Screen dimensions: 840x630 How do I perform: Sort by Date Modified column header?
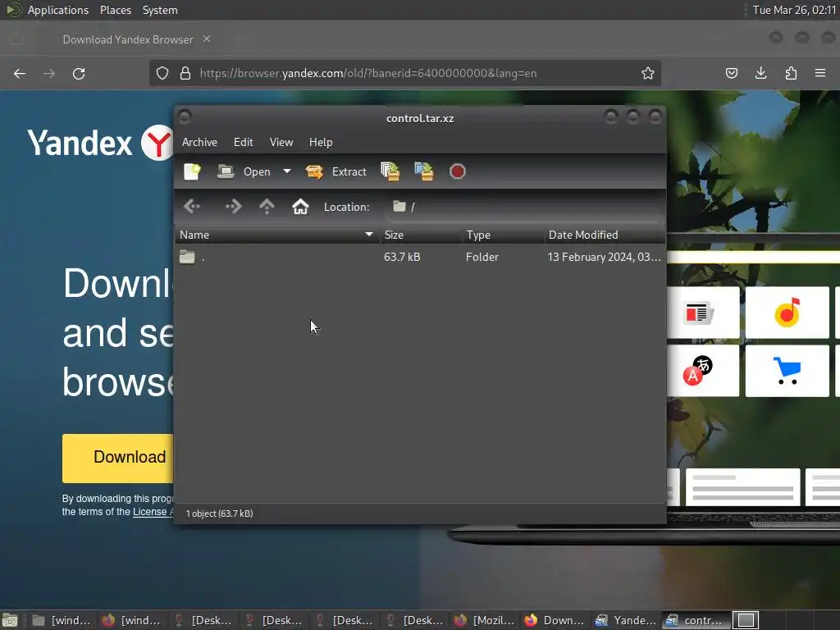[x=605, y=235]
